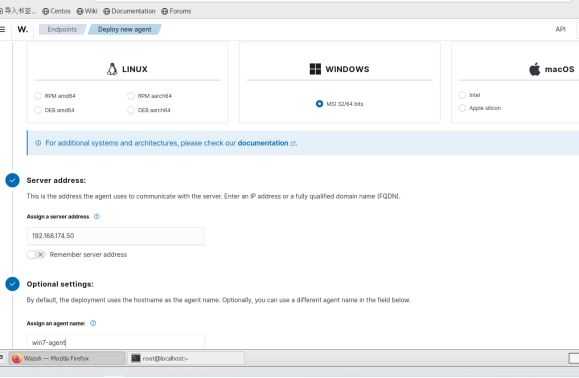
Task: Click the Server address step checkmark
Action: pyautogui.click(x=12, y=180)
